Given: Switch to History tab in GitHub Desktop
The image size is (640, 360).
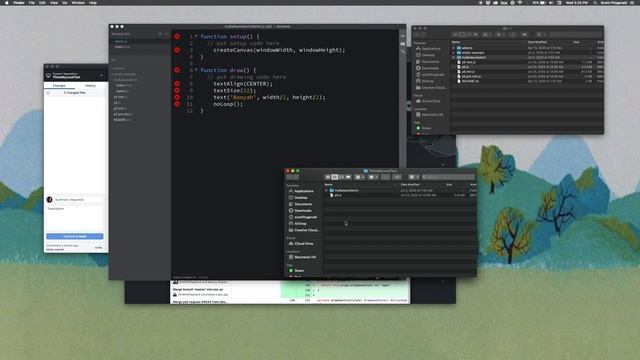Looking at the screenshot, I should click(90, 86).
